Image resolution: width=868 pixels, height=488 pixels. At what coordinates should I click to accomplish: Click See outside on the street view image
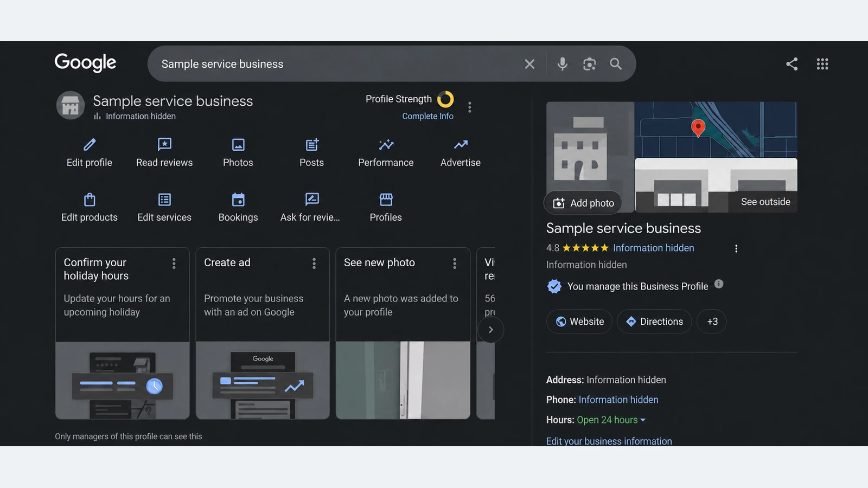[x=765, y=202]
